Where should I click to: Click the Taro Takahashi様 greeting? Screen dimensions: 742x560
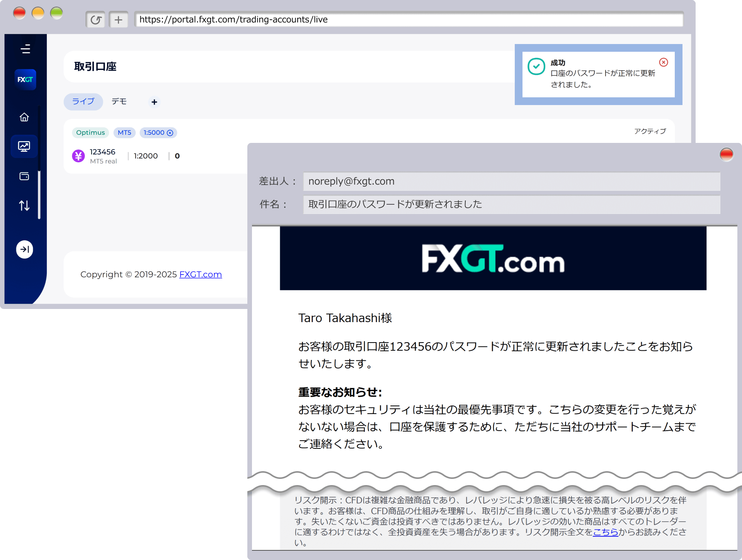pos(345,318)
